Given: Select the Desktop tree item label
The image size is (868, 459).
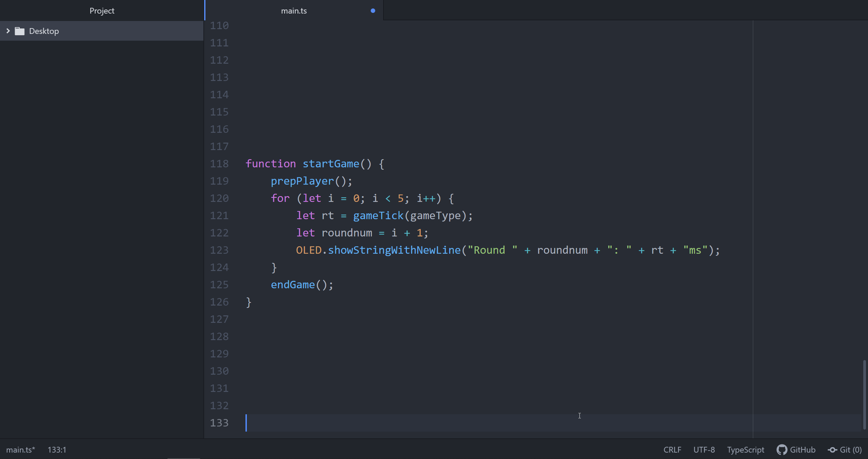Looking at the screenshot, I should coord(44,31).
